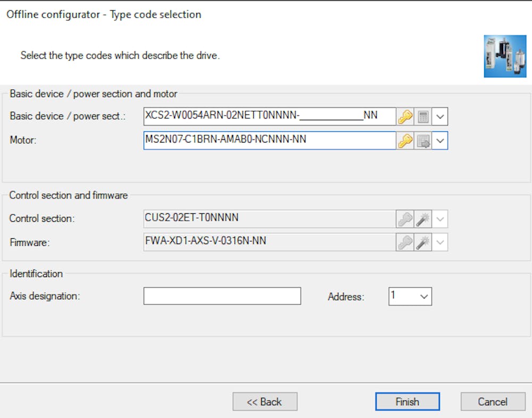This screenshot has height=418, width=532.
Task: Click the key icon next to Motor field
Action: 405,140
